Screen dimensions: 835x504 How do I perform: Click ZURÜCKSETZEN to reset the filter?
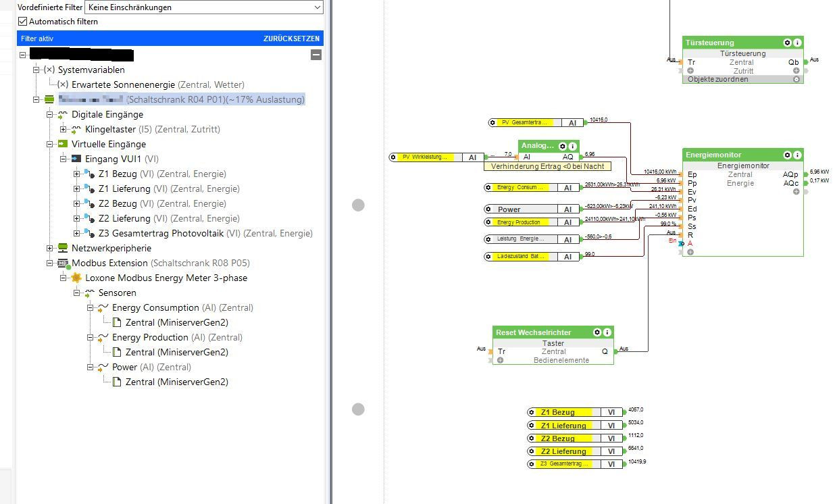[x=291, y=39]
